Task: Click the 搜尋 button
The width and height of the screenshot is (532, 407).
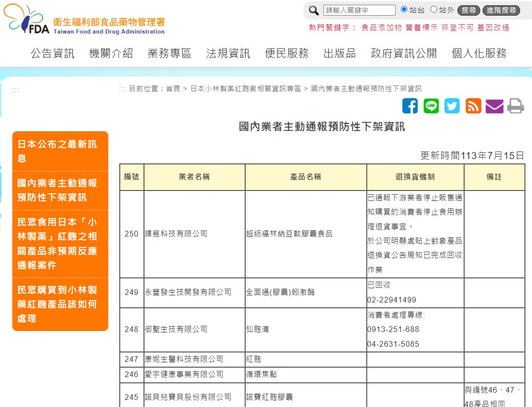Action: coord(468,10)
